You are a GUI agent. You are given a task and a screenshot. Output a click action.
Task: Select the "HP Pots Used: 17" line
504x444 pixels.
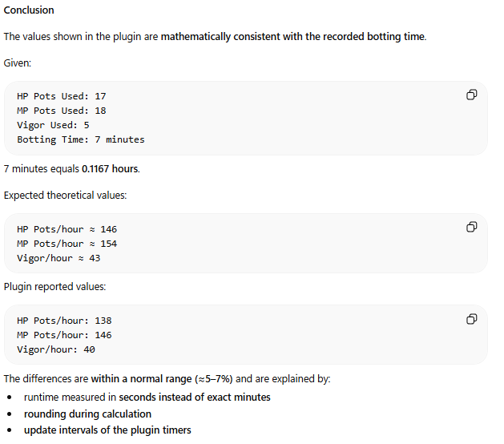coord(62,96)
